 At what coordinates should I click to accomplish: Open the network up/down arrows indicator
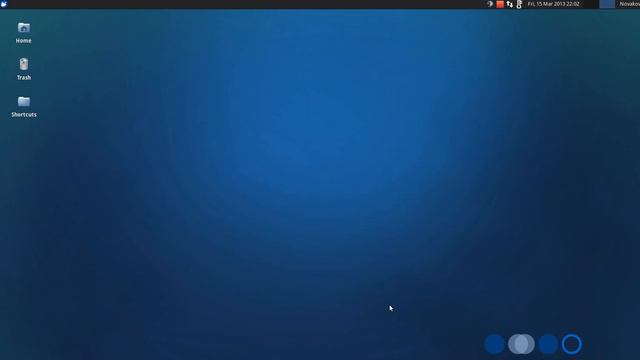[x=509, y=4]
